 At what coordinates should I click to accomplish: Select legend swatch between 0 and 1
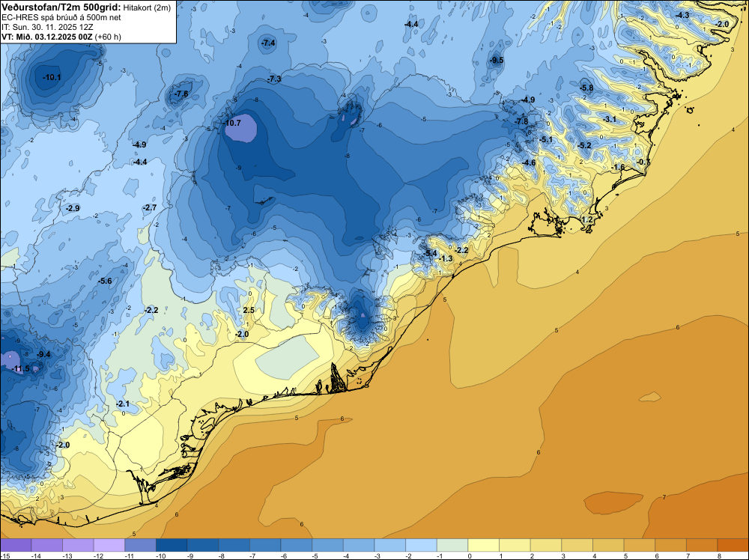click(484, 545)
